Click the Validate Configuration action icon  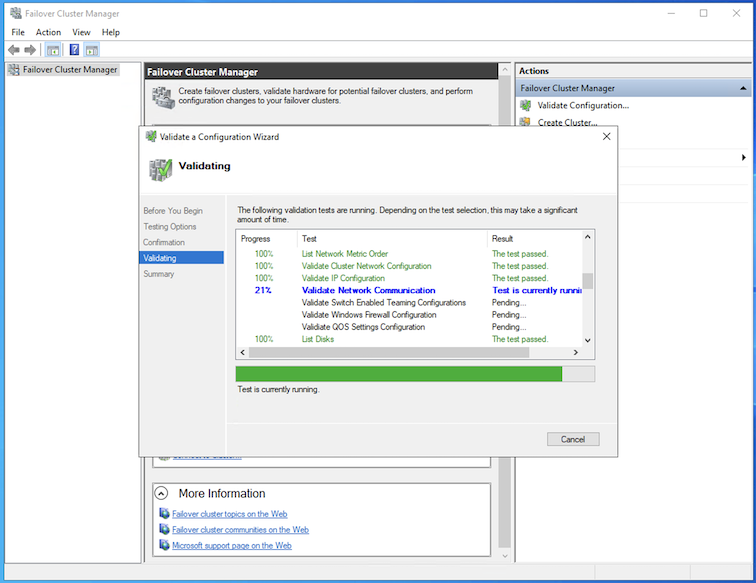(x=526, y=105)
